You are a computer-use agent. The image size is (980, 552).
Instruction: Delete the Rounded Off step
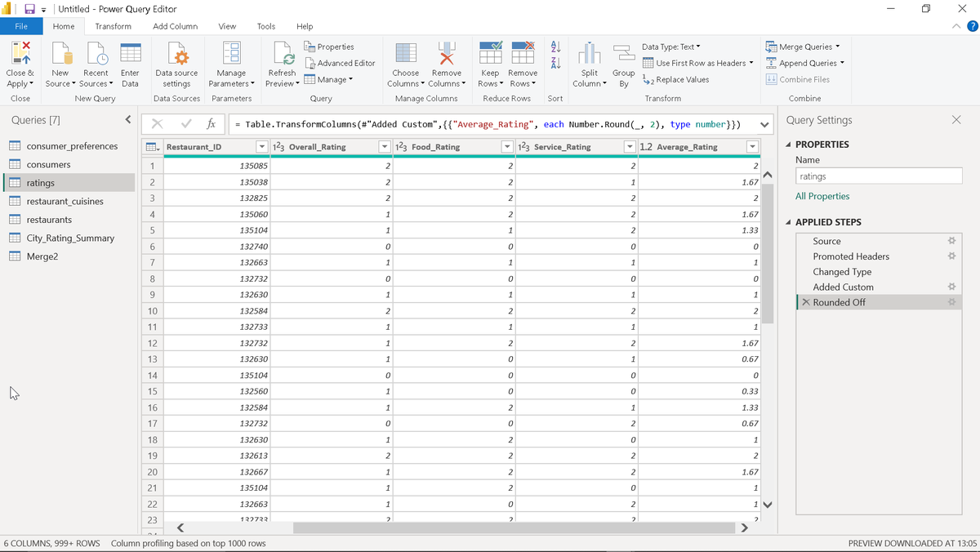806,302
